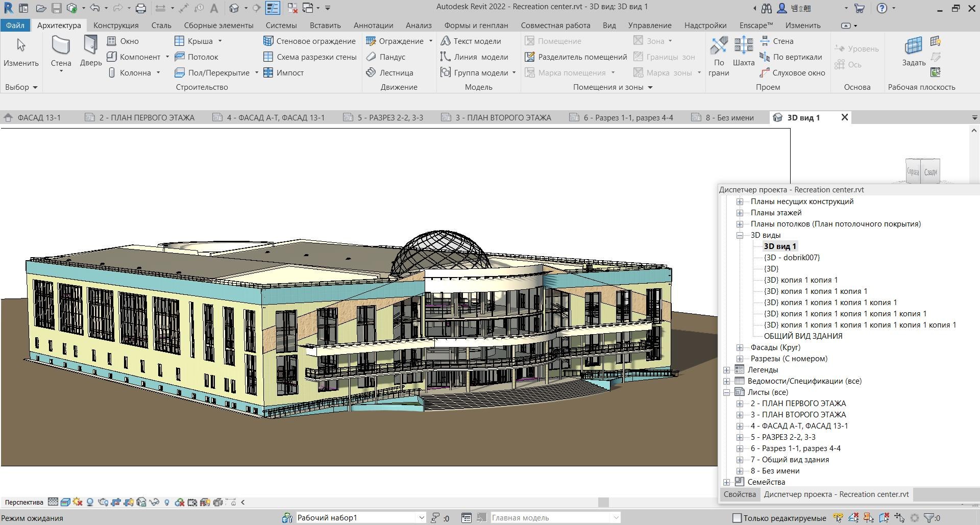980x525 pixels.
Task: Collapse the 3D виды tree node
Action: pyautogui.click(x=740, y=235)
